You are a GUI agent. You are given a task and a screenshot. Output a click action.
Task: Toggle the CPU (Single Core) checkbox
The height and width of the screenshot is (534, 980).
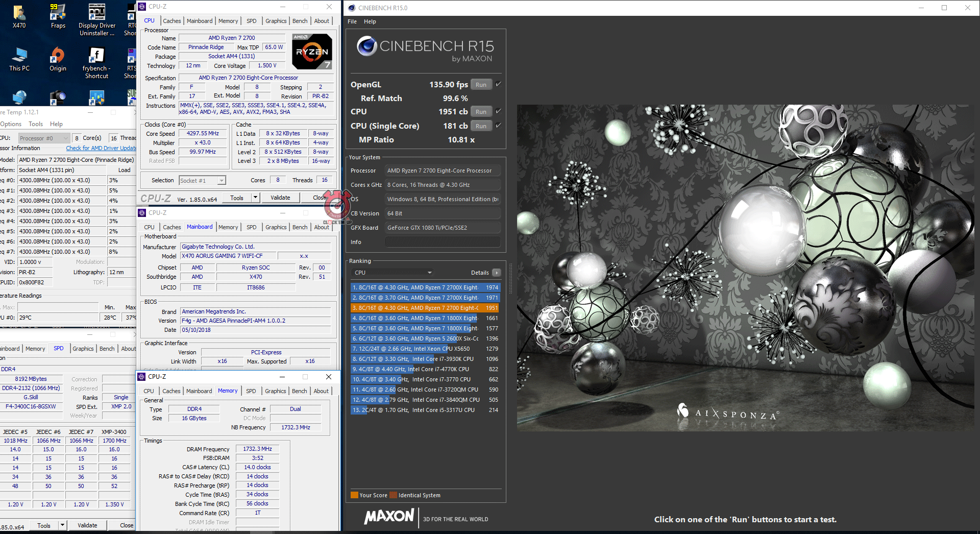(498, 126)
